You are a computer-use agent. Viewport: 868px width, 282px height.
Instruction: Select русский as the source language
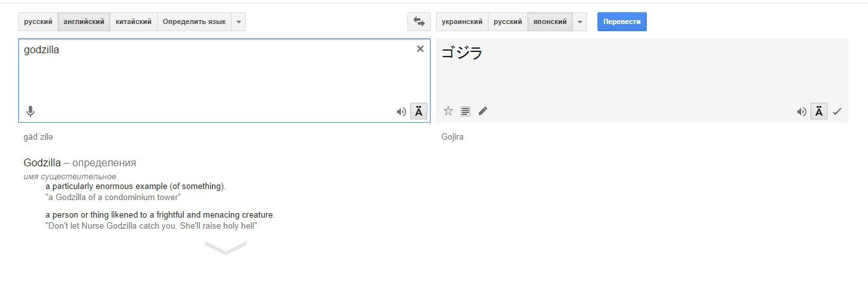click(38, 21)
